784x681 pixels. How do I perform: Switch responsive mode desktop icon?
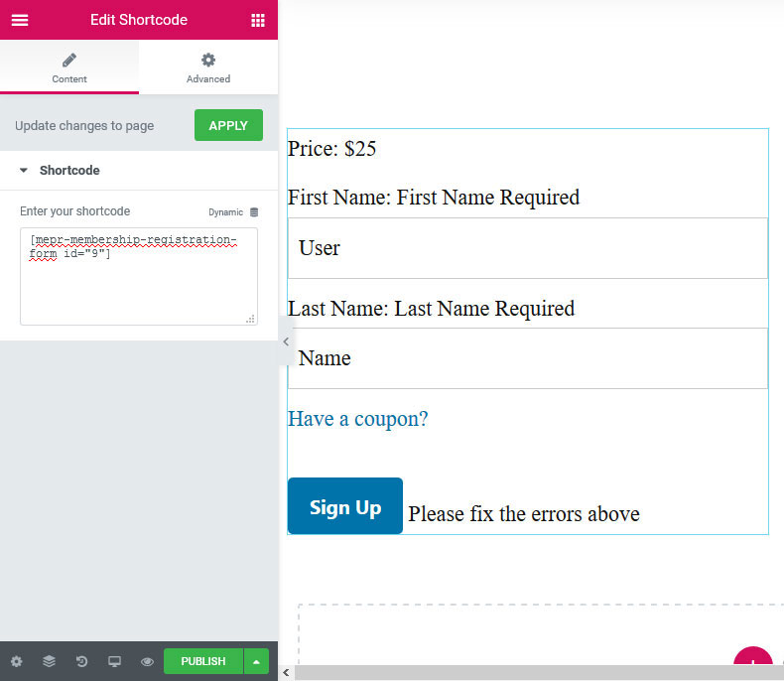pyautogui.click(x=114, y=661)
